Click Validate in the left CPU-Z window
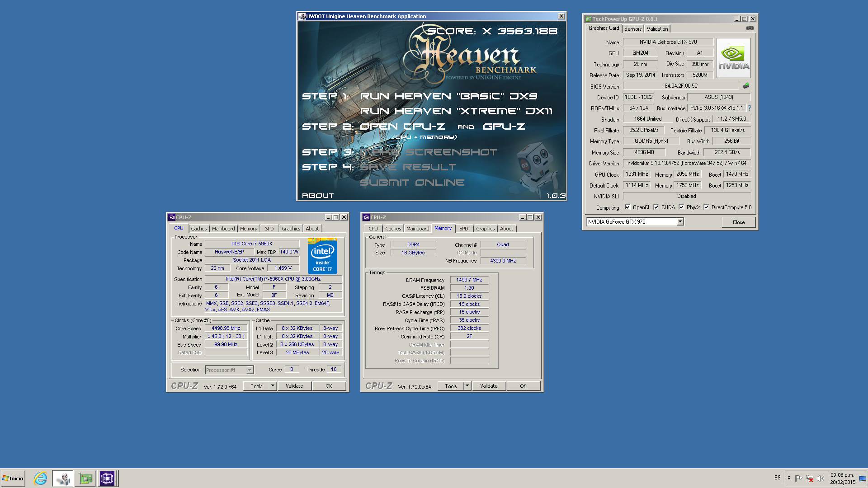Image resolution: width=868 pixels, height=488 pixels. [x=294, y=386]
